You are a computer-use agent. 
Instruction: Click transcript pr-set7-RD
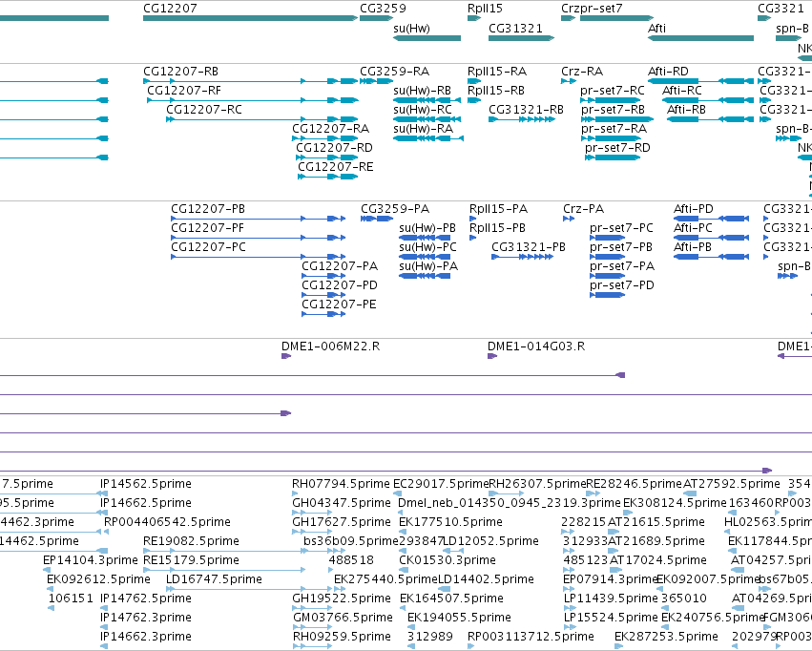[613, 157]
